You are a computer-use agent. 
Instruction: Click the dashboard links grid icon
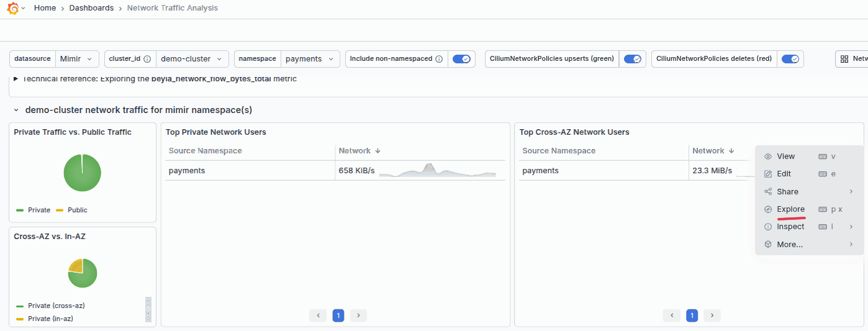844,59
